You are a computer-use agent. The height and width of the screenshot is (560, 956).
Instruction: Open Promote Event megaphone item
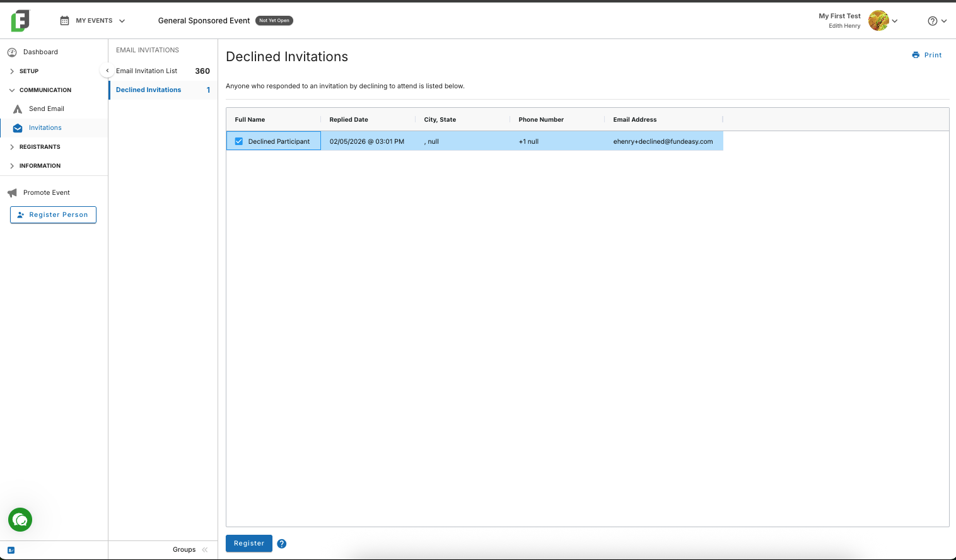tap(46, 192)
